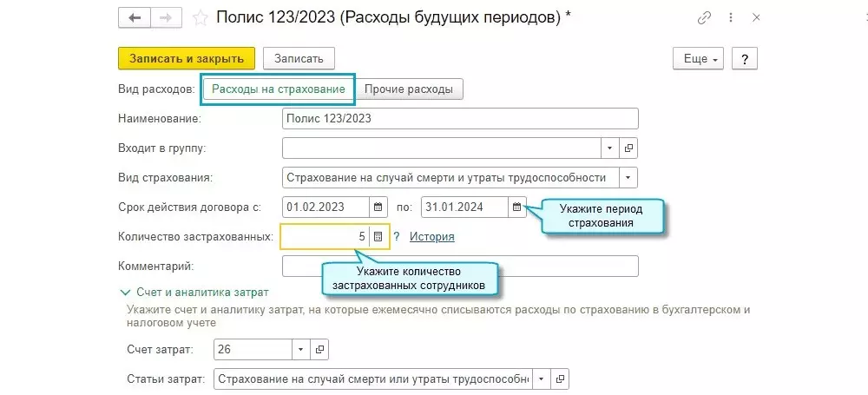
Task: Show hint for Количество застрахованных
Action: tap(397, 236)
